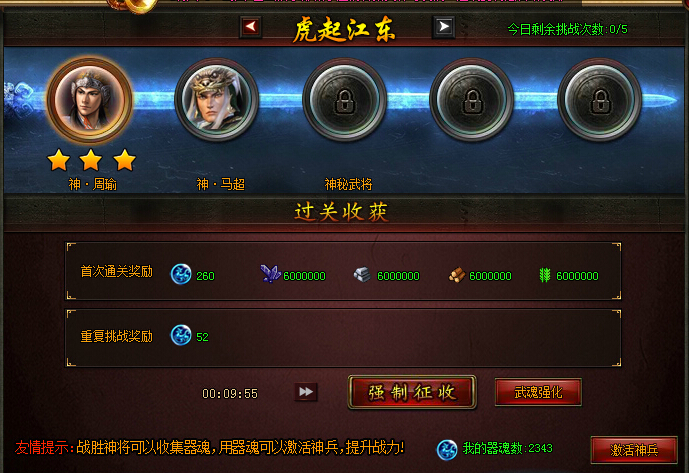
Task: Select the 神·周瑜 general portrait
Action: click(x=90, y=100)
